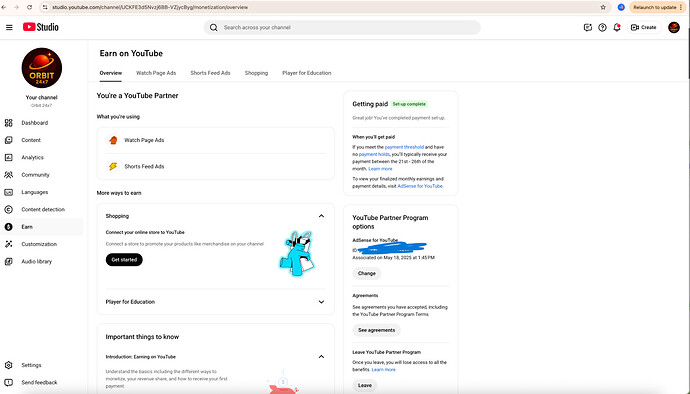Switch to the Shopping tab
Viewport: 690px width, 394px height.
click(x=256, y=73)
